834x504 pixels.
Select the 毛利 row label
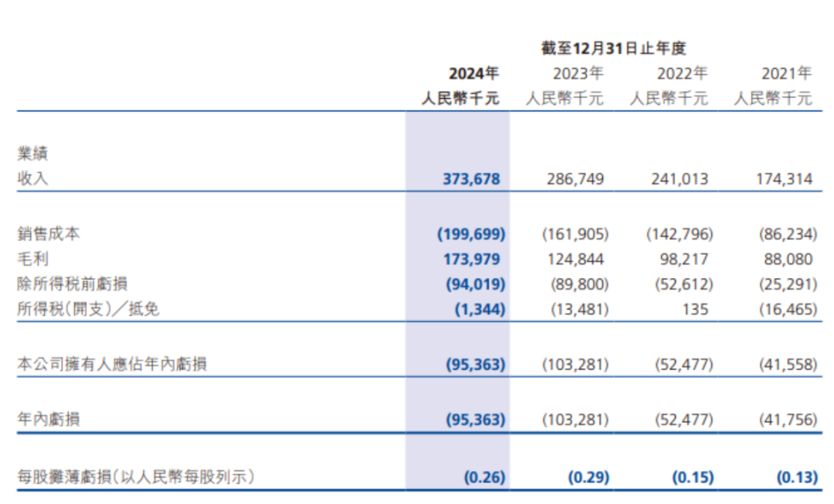point(32,259)
